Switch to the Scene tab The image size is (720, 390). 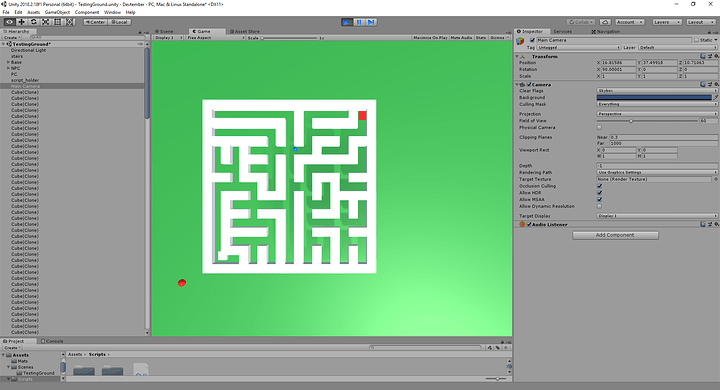point(164,31)
